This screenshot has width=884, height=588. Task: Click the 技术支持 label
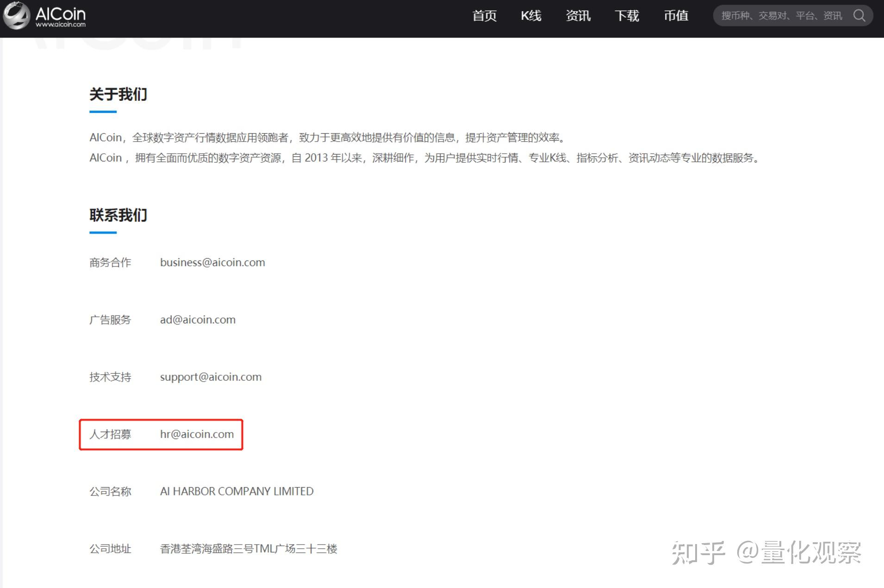pyautogui.click(x=110, y=377)
